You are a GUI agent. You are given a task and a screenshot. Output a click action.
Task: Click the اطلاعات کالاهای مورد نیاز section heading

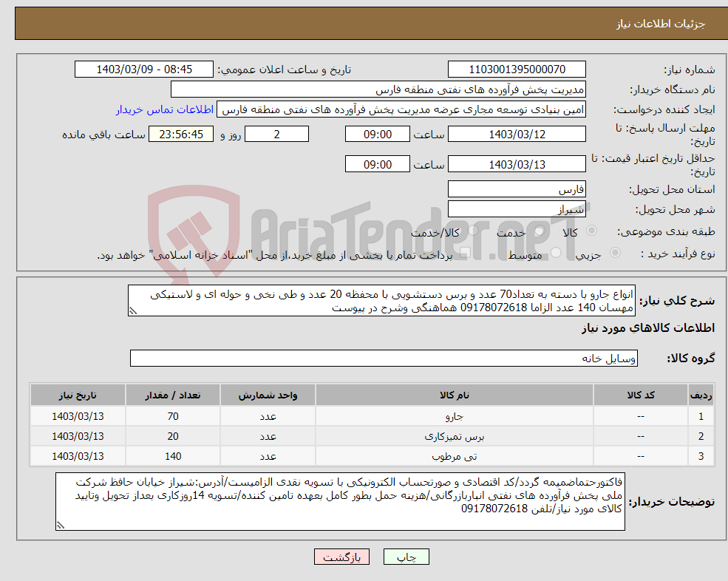[x=648, y=328]
